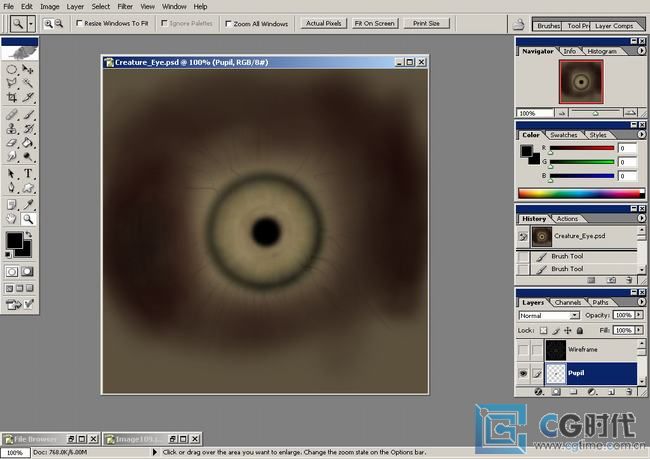This screenshot has width=650, height=459.
Task: Select the History Brush tool
Action: [x=28, y=129]
